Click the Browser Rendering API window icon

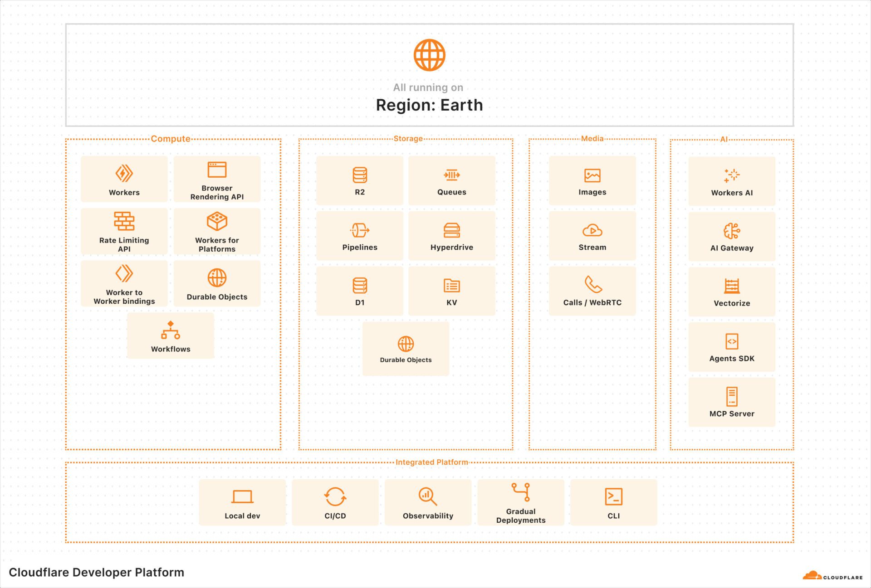point(217,170)
